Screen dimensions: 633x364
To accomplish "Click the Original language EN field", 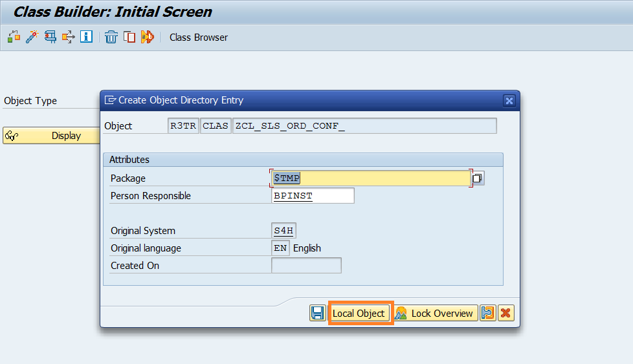I will tap(280, 248).
